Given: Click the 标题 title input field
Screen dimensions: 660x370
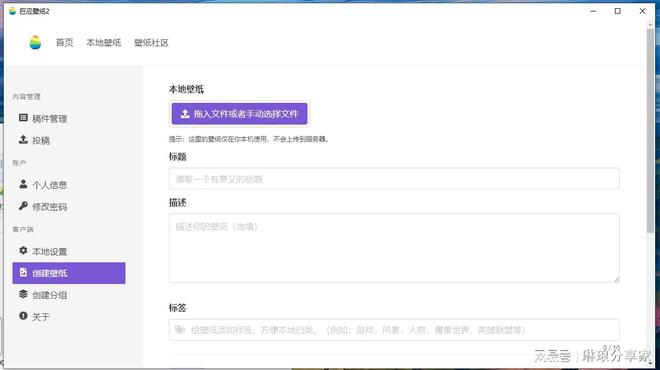Looking at the screenshot, I should click(394, 179).
